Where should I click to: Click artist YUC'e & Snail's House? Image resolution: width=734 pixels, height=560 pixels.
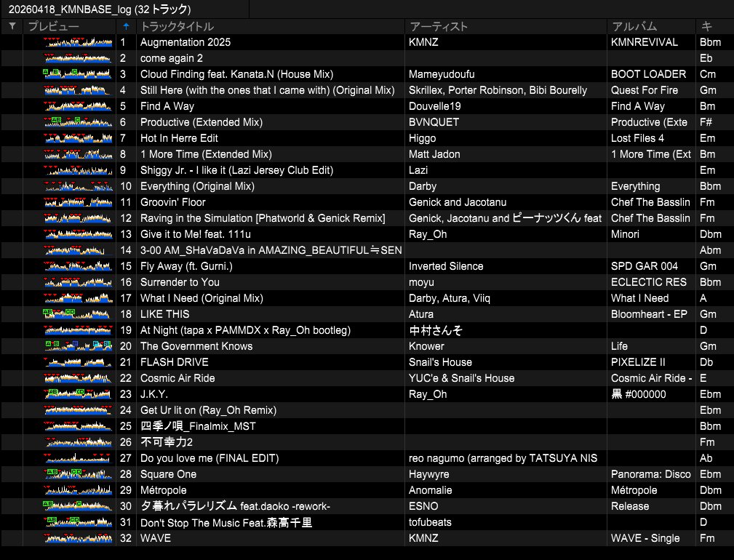point(461,378)
